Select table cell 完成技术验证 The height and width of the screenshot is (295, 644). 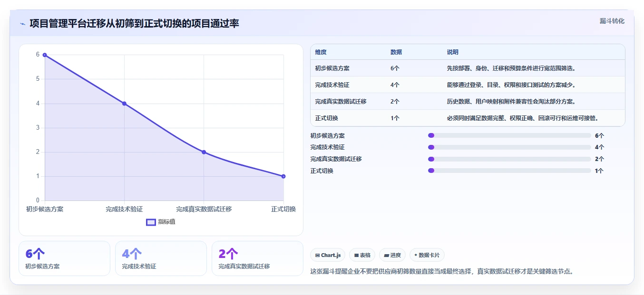[332, 85]
